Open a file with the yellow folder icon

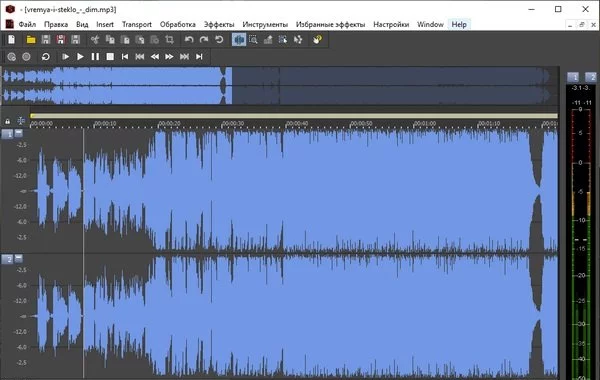point(31,39)
